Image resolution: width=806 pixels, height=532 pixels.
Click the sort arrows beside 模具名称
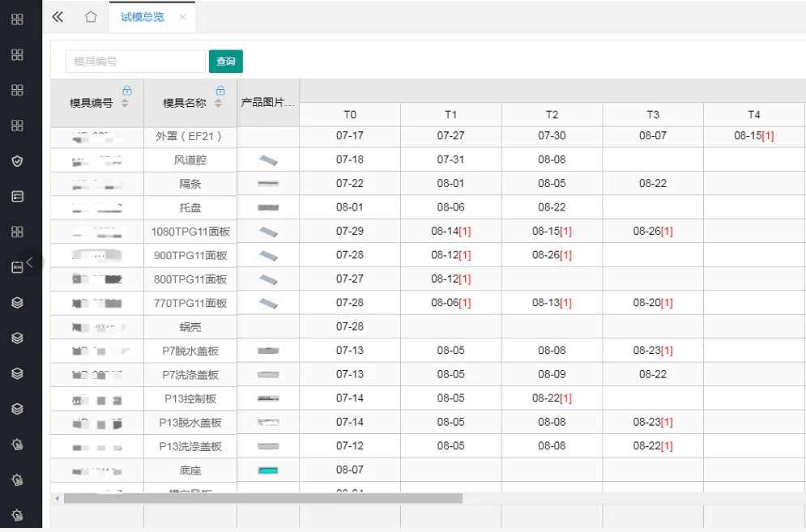[218, 103]
